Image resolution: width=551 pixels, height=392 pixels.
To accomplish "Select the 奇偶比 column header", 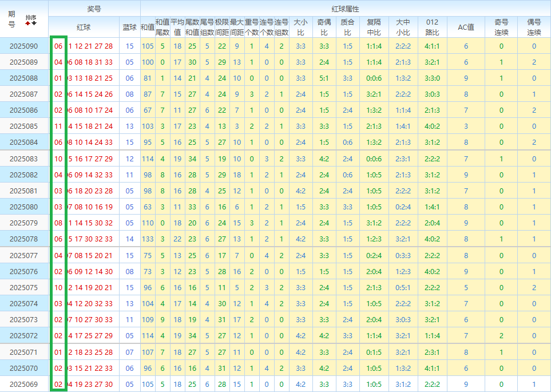I will click(x=324, y=27).
